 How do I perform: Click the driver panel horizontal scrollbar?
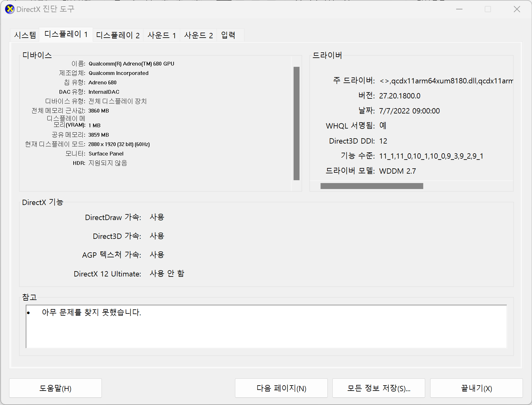[x=372, y=186]
